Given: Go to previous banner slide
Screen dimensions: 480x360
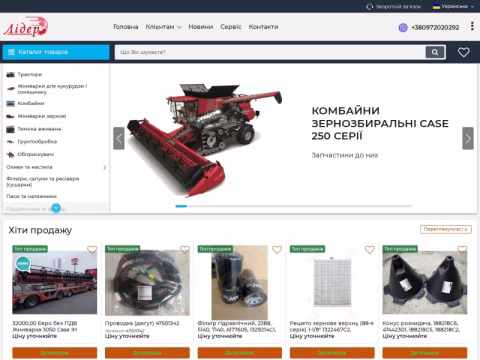Looking at the screenshot, I should click(x=119, y=138).
